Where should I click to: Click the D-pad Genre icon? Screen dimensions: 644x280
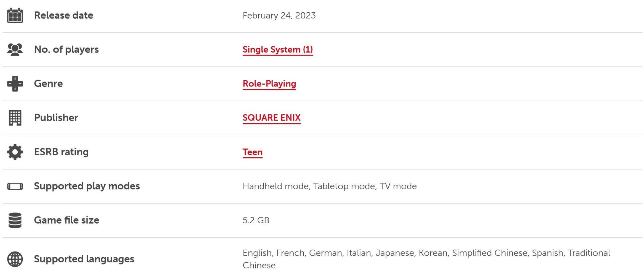[x=15, y=84]
